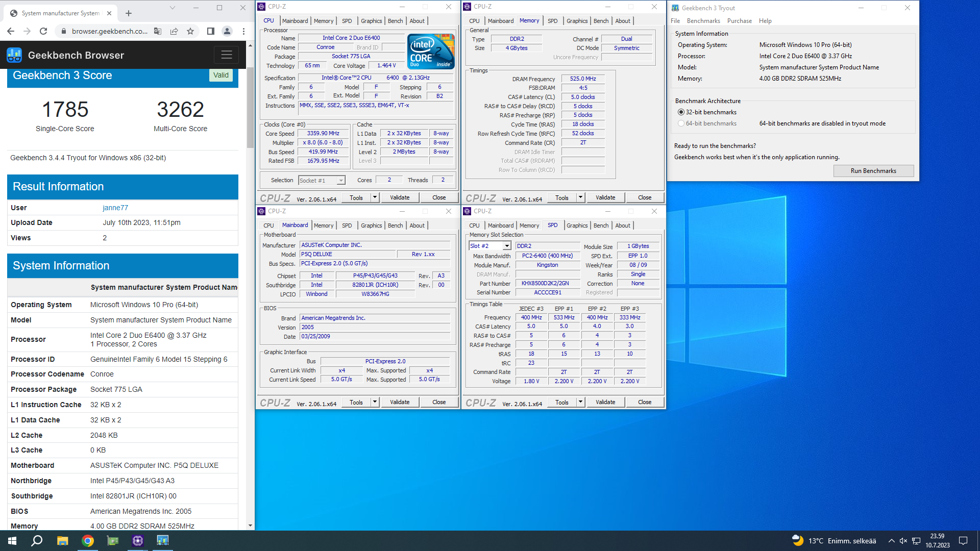
Task: Open the Geekbench Browser hamburger menu
Action: (227, 55)
